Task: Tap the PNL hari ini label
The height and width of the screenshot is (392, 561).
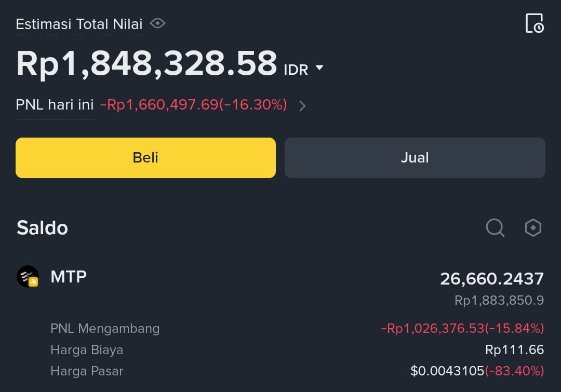Action: 55,105
